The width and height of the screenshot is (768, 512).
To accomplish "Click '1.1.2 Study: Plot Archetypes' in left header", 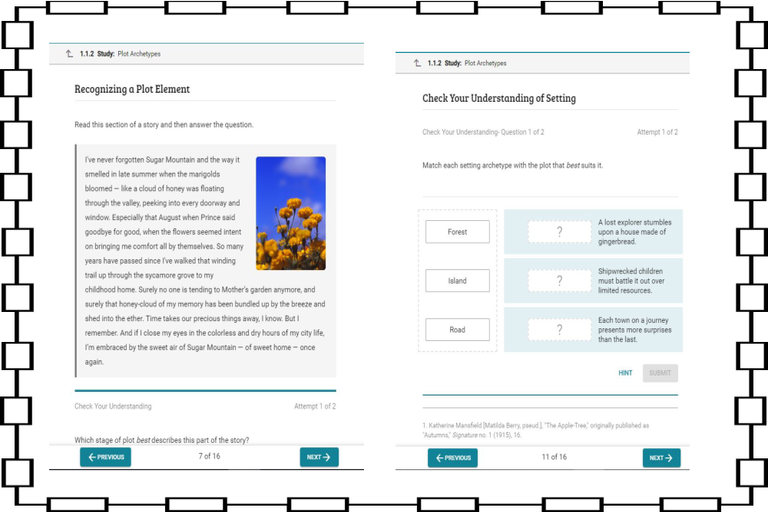I will click(x=120, y=54).
